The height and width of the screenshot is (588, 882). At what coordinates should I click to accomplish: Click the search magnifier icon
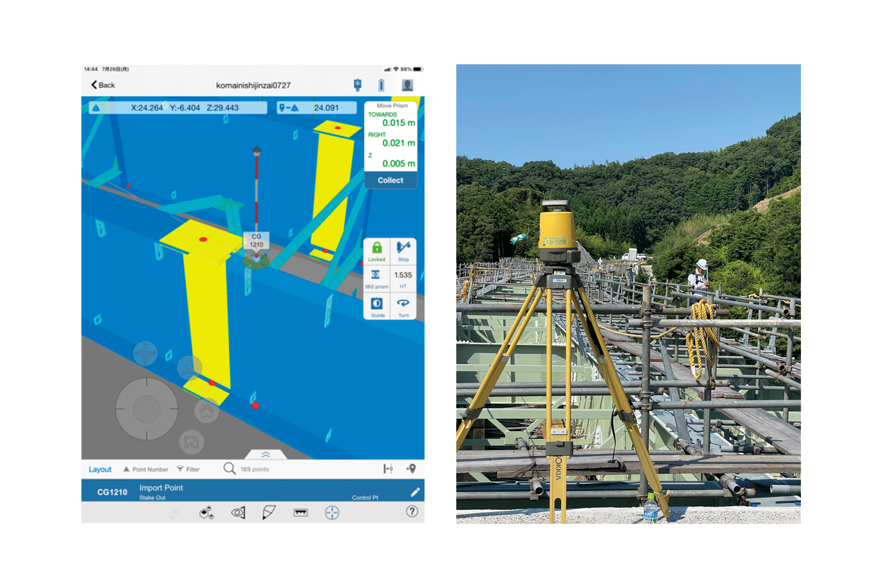click(229, 468)
